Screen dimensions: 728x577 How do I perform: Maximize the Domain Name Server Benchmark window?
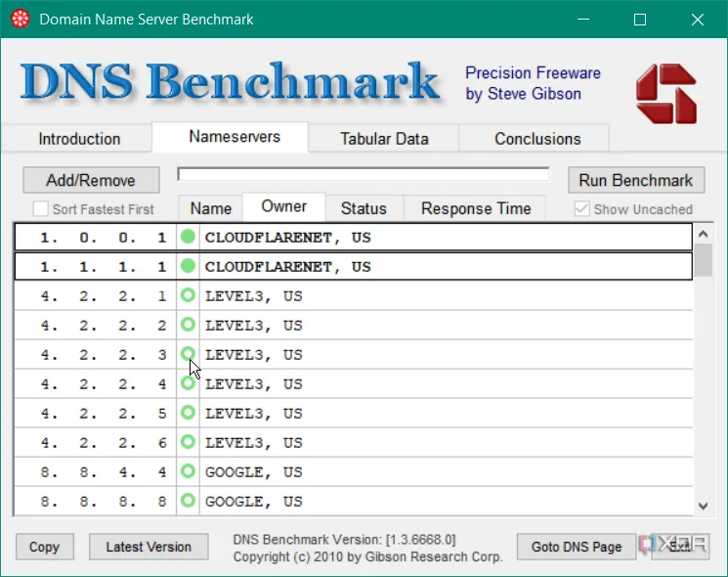[640, 20]
